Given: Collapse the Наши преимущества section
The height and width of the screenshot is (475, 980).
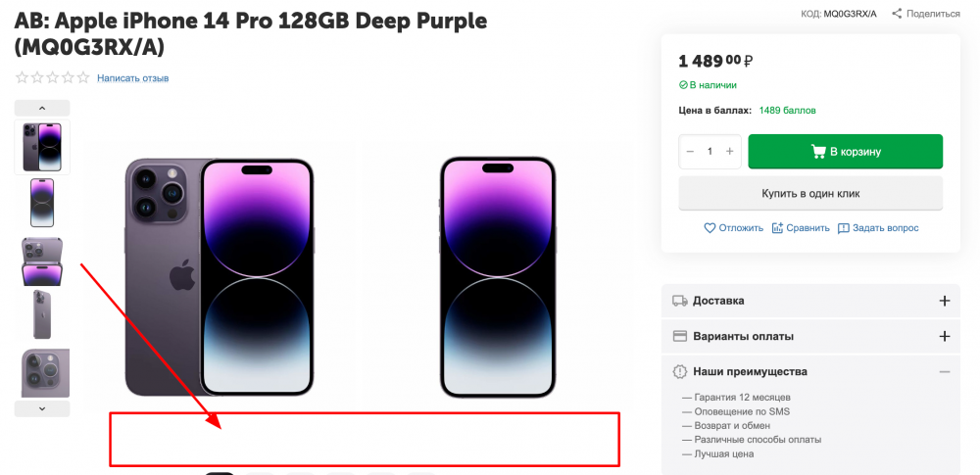Looking at the screenshot, I should (944, 372).
